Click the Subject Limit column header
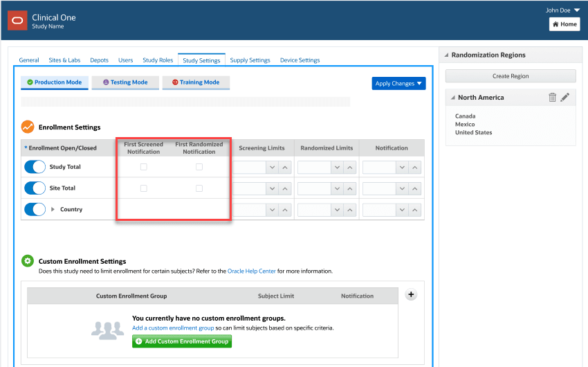 [x=276, y=296]
